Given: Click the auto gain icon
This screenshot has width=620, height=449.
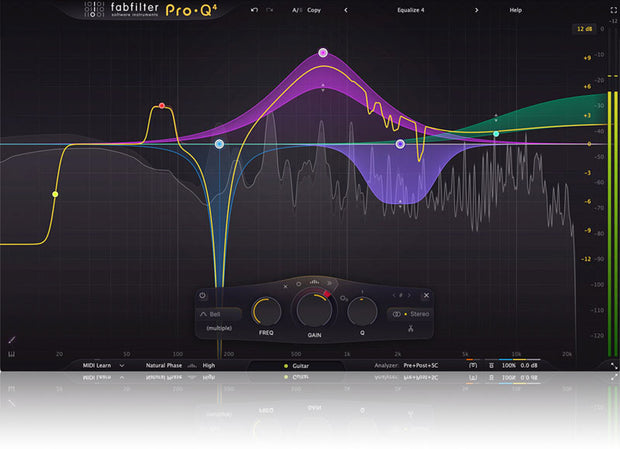Looking at the screenshot, I should pos(491,366).
